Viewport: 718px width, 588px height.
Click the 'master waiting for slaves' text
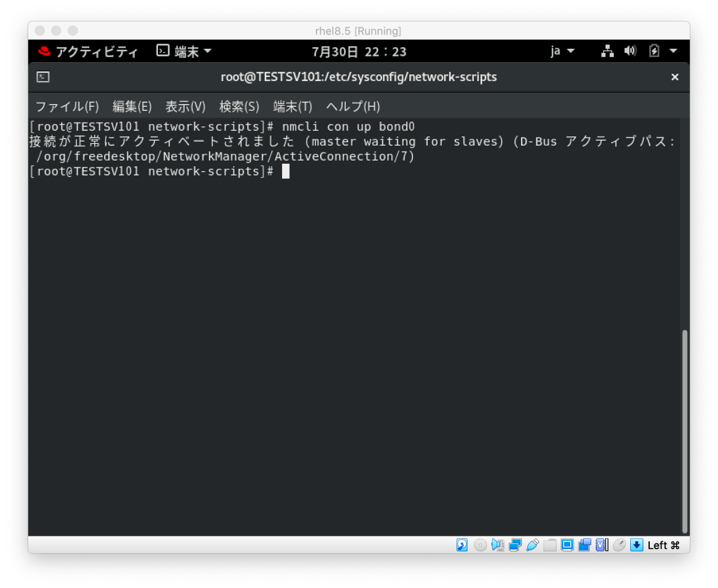pos(405,142)
